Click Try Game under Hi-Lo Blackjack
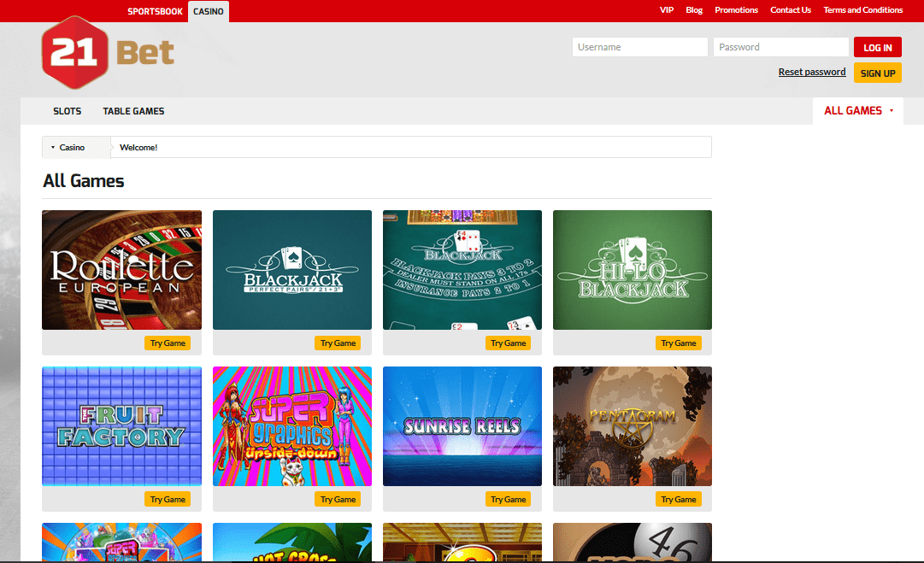Image resolution: width=924 pixels, height=563 pixels. [x=679, y=343]
